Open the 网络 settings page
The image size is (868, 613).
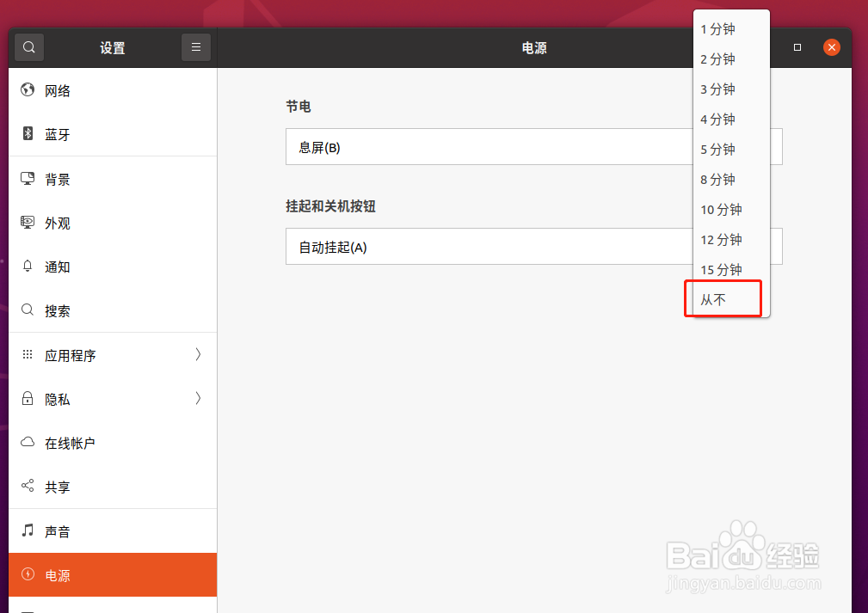(113, 90)
